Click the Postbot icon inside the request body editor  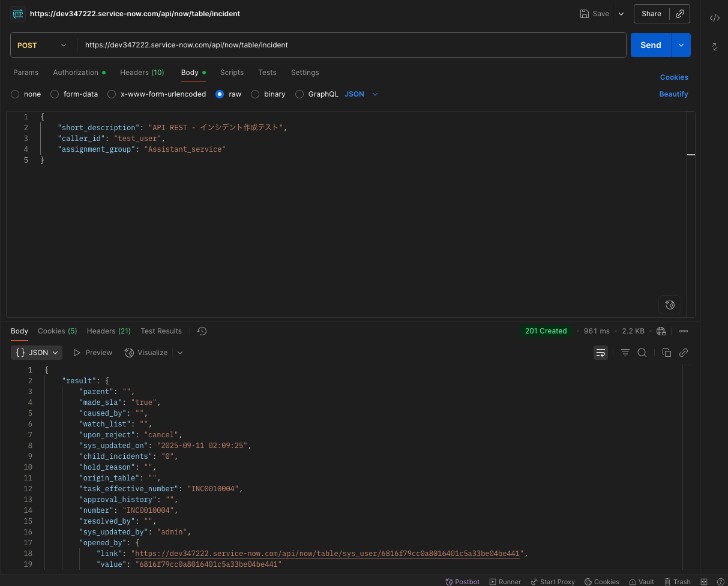(670, 304)
